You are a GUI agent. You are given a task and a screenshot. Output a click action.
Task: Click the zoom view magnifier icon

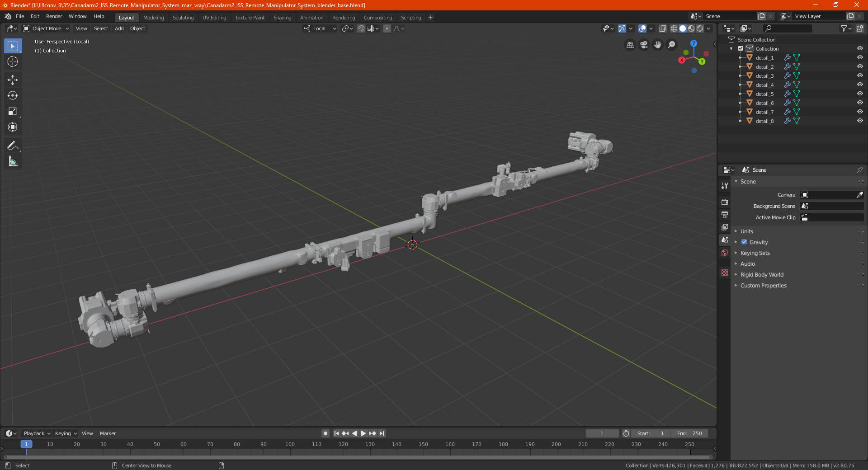(672, 45)
